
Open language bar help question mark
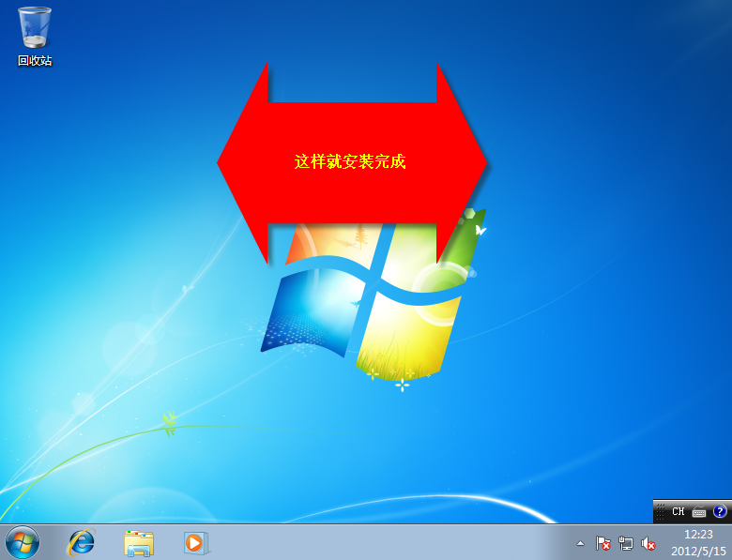[720, 511]
